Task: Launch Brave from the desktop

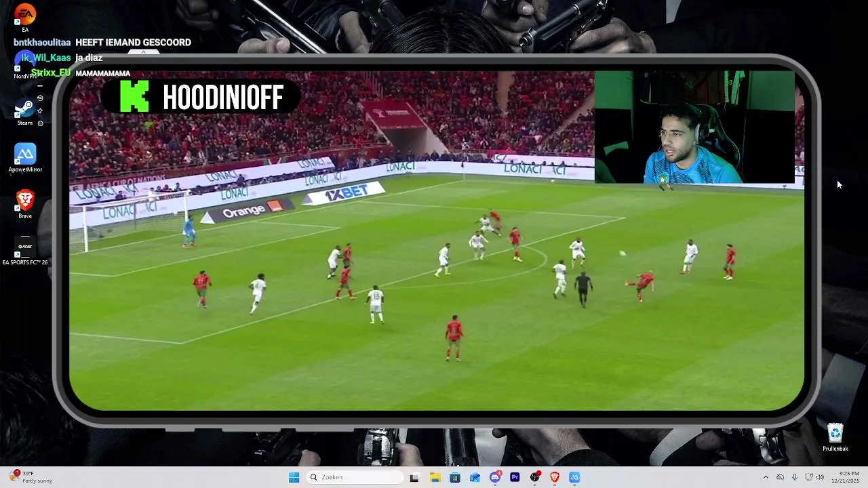Action: (25, 204)
